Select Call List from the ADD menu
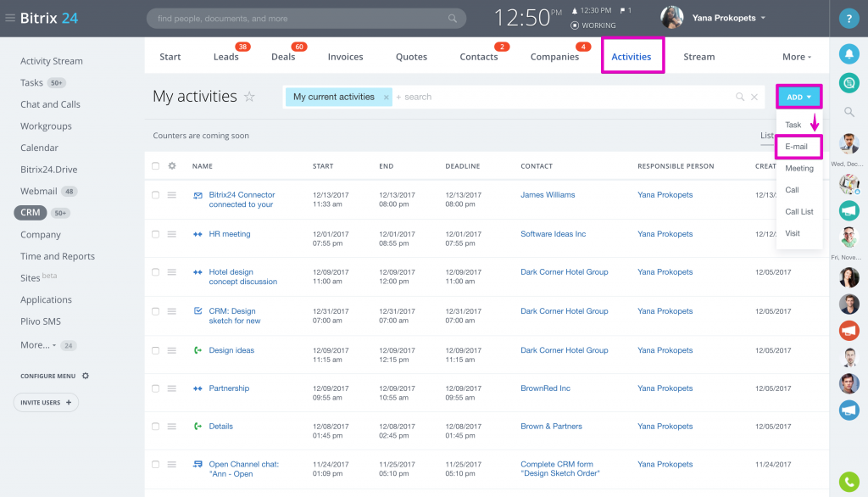Image resolution: width=868 pixels, height=497 pixels. point(798,212)
